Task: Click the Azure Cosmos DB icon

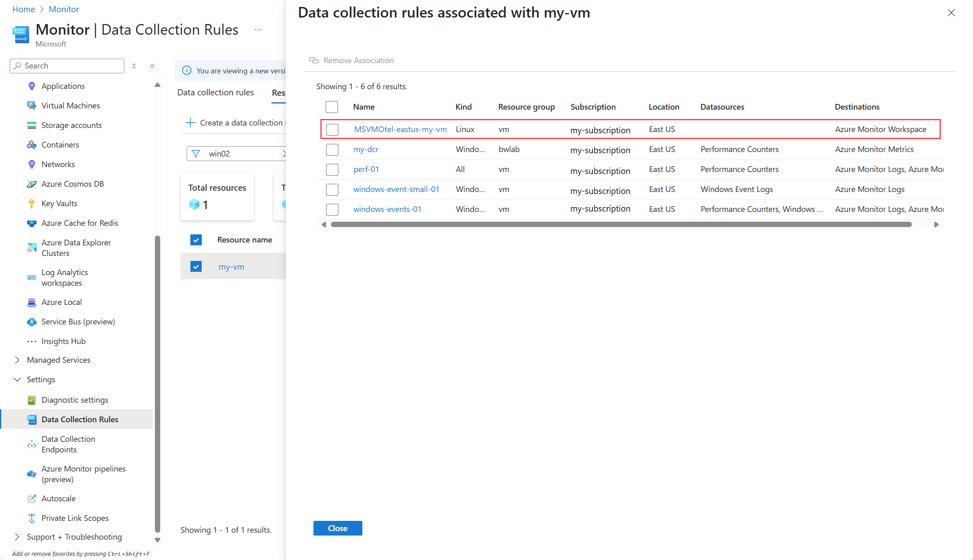Action: [31, 184]
